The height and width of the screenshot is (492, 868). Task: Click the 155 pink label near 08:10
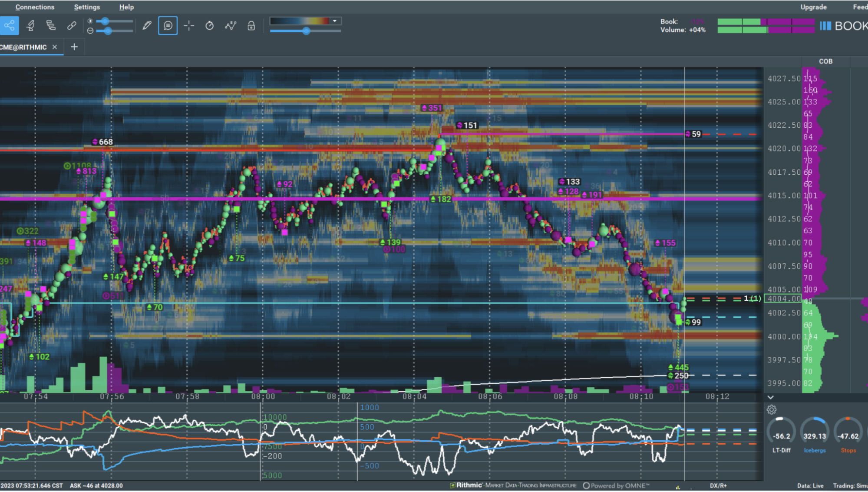click(x=665, y=243)
